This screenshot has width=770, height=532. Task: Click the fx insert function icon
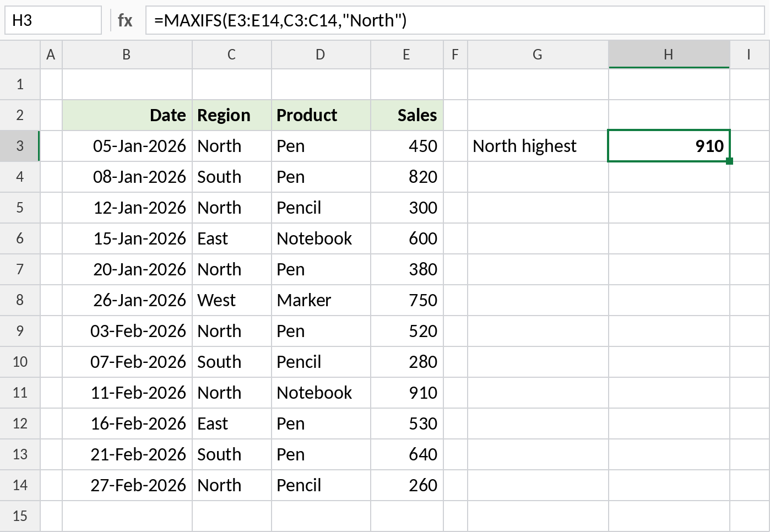(x=125, y=20)
